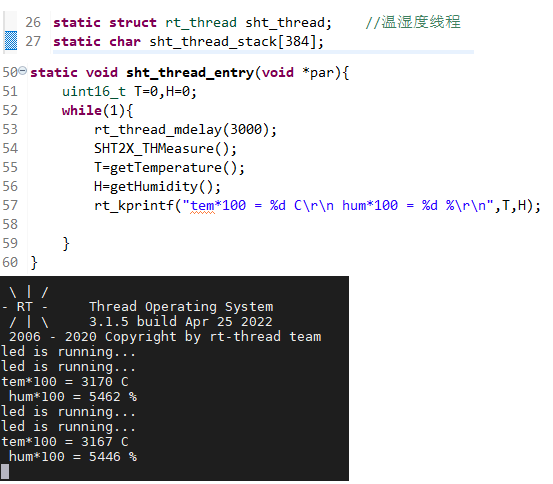Click the H=getHumidity() statement
Image resolution: width=553 pixels, height=484 pixels.
157,187
